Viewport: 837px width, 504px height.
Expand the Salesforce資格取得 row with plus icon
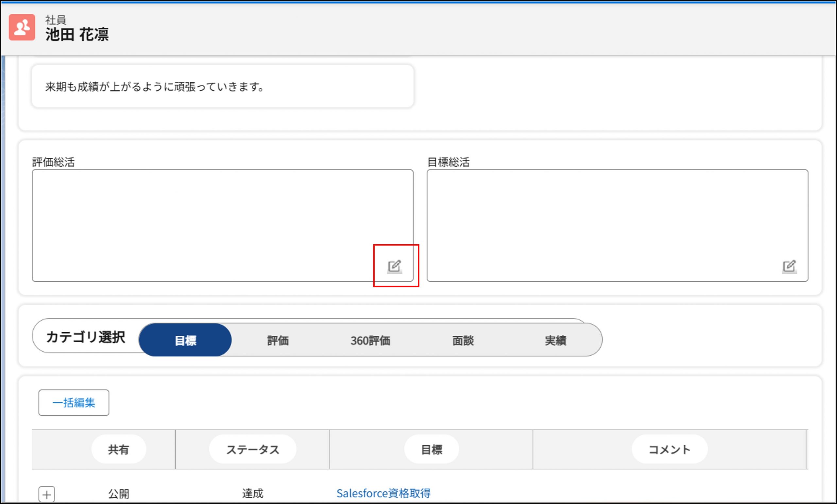click(x=47, y=494)
